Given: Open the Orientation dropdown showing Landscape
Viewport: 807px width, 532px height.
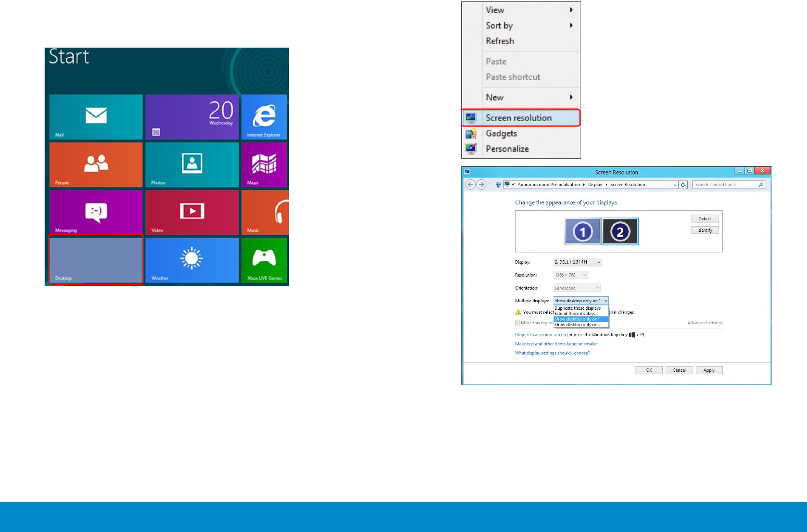Looking at the screenshot, I should pos(577,288).
